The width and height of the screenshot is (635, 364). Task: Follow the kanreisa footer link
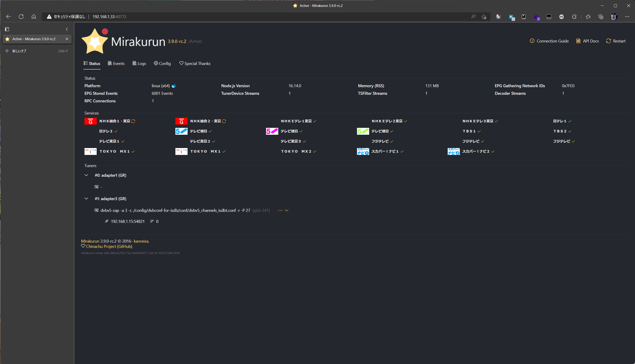(x=141, y=241)
